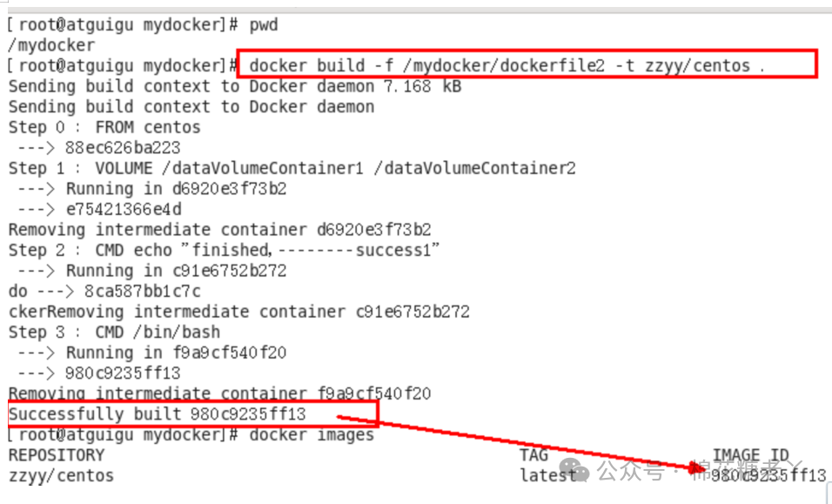Click the 88ec626ba223 image hash
The height and width of the screenshot is (504, 832).
123,148
